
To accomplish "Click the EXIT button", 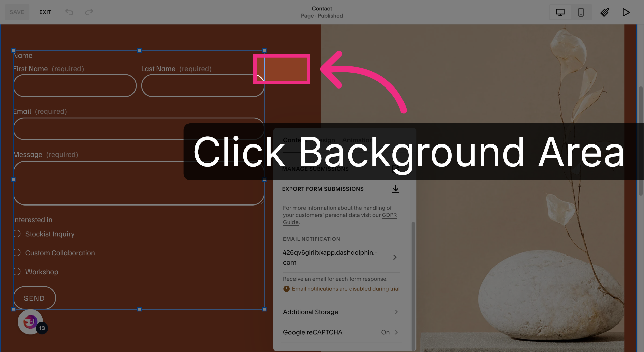I will click(45, 12).
